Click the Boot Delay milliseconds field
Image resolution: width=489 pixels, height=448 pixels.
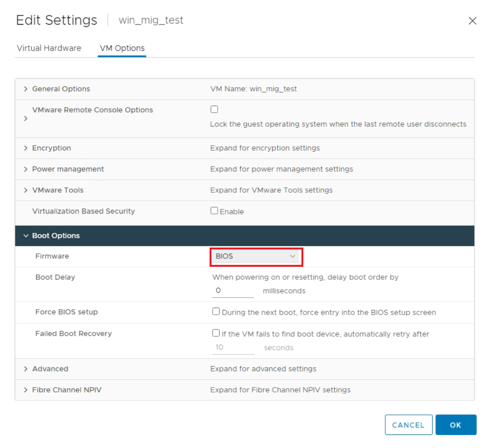pyautogui.click(x=233, y=291)
